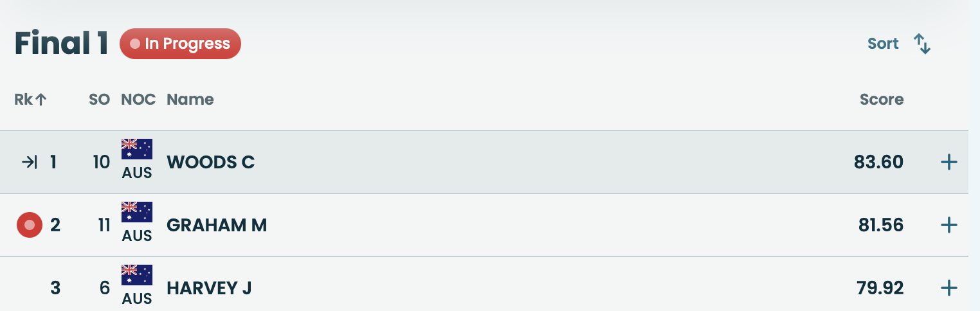Open athlete WOODS C name
The height and width of the screenshot is (311, 980).
210,163
